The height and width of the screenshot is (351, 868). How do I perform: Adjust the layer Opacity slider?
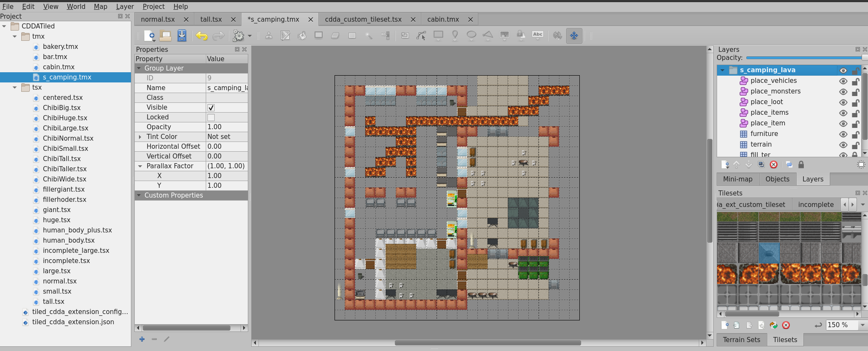(806, 58)
